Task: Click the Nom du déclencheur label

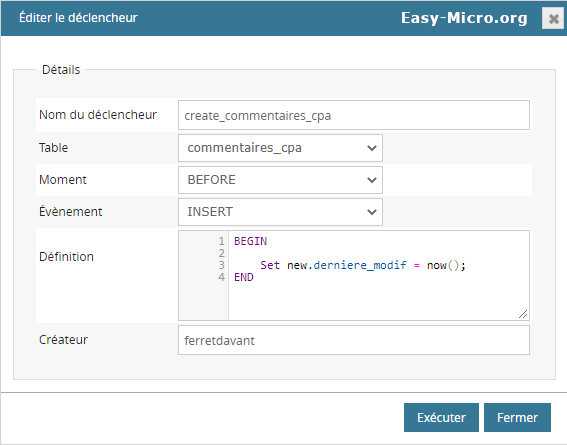Action: [98, 115]
